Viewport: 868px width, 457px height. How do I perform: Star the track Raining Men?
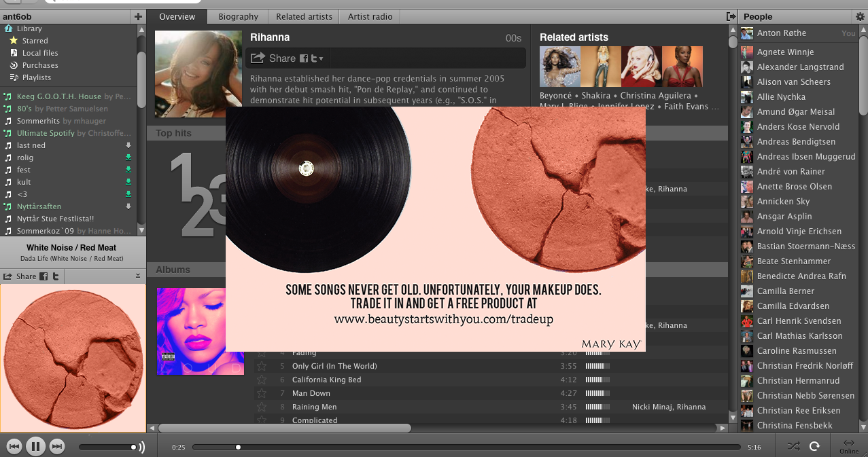[x=262, y=407]
